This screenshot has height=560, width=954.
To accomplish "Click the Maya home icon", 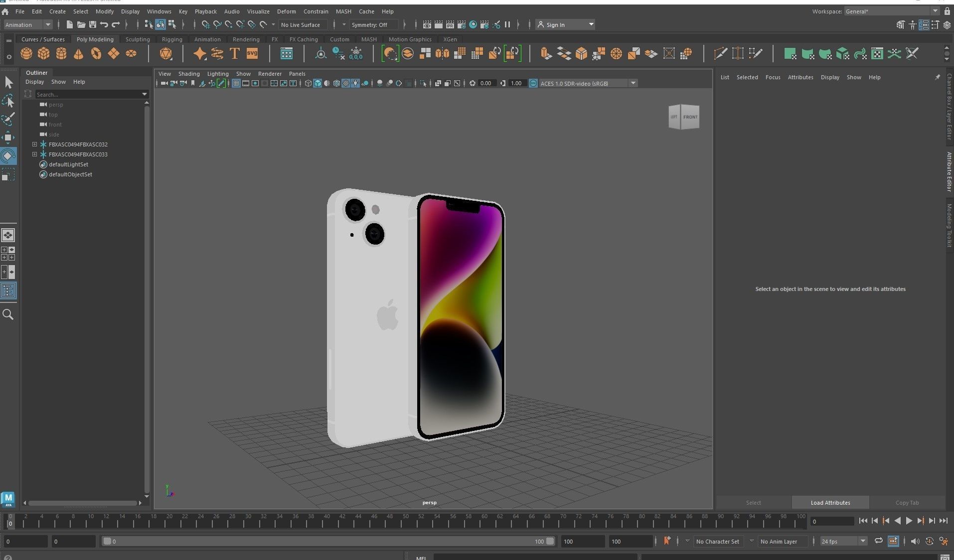I will (5, 11).
